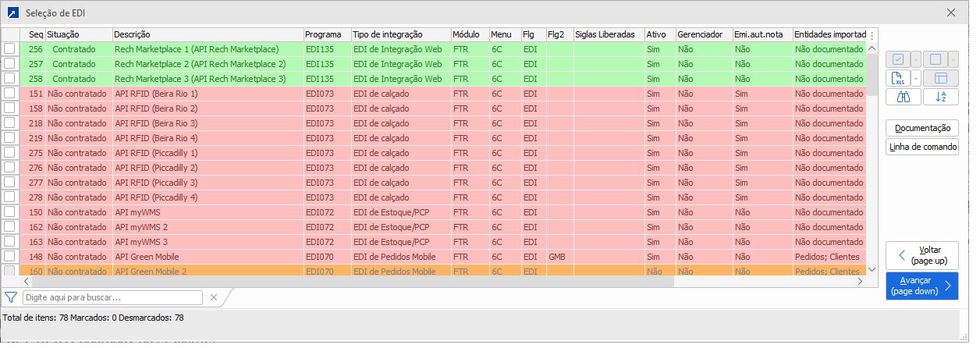The width and height of the screenshot is (980, 348).
Task: Tick checkbox for Rech Marketplace 1 row
Action: [x=9, y=49]
